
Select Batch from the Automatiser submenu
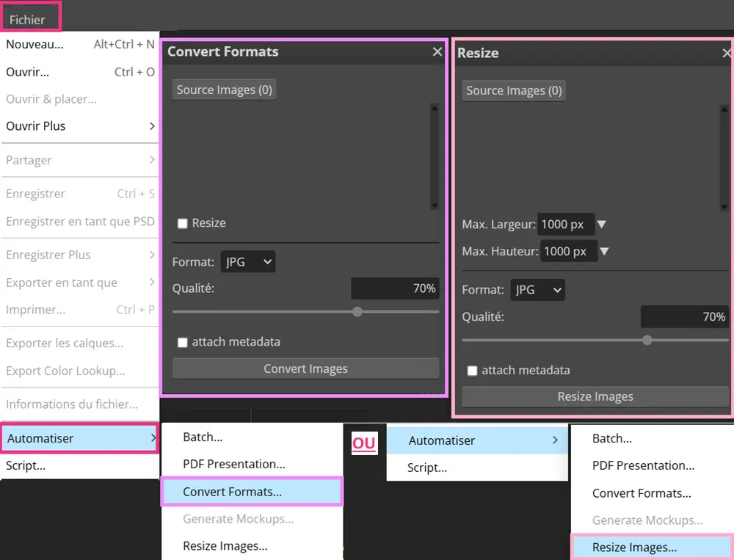[x=202, y=437]
